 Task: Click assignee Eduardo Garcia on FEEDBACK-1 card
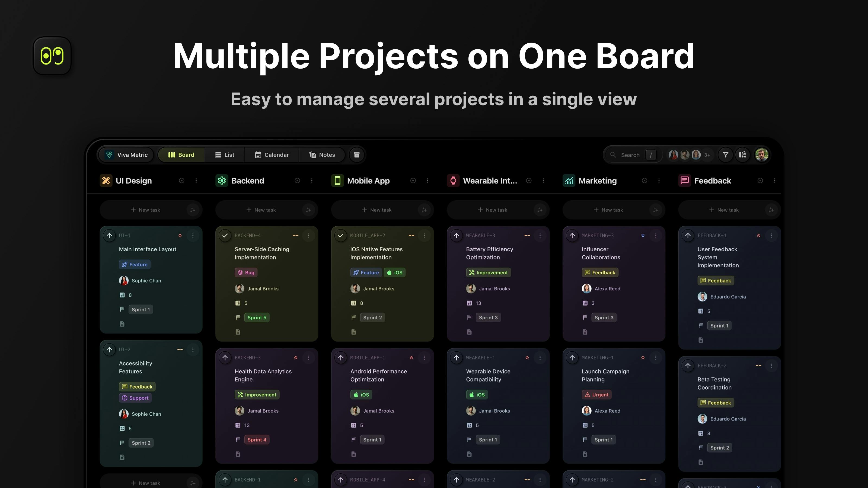722,297
